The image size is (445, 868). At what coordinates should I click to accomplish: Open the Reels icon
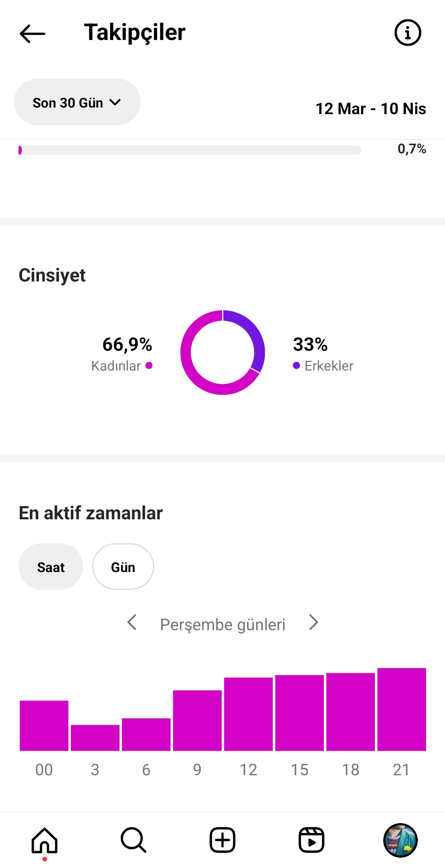coord(311,840)
